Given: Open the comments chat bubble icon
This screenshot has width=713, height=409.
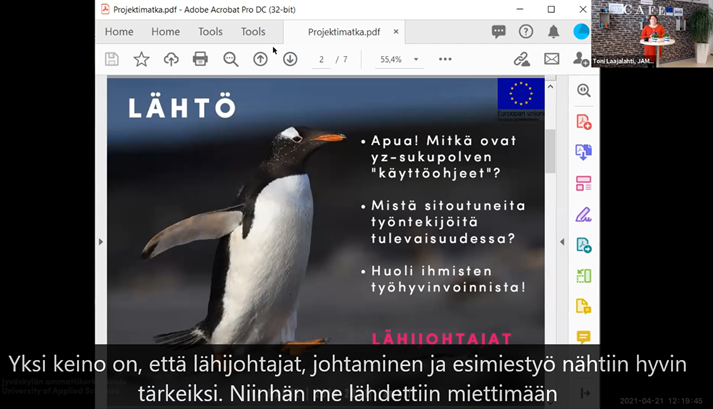Looking at the screenshot, I should (x=498, y=31).
